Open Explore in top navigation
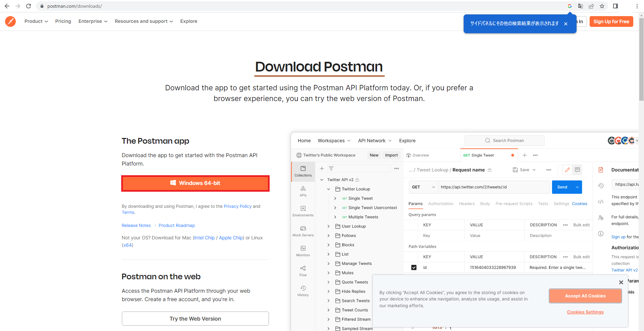The width and height of the screenshot is (644, 331). click(189, 21)
